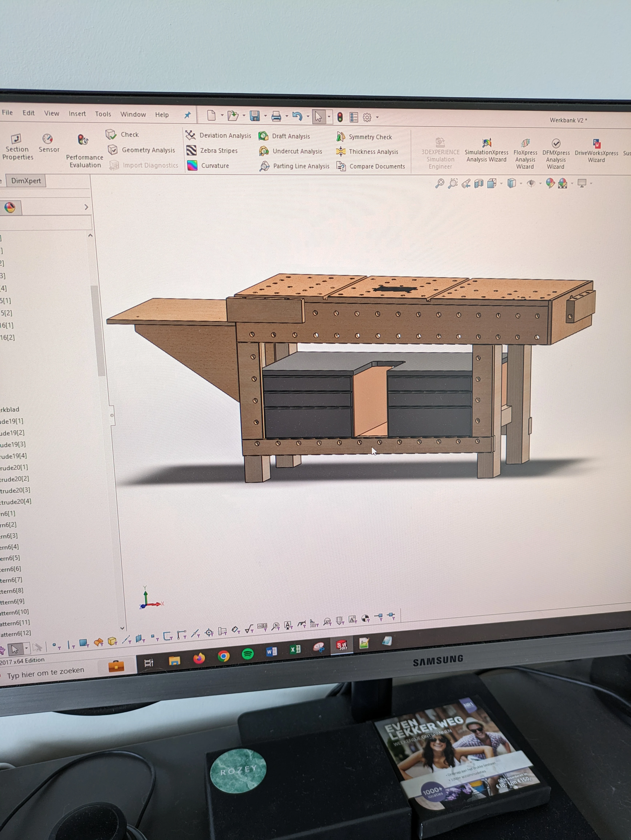The height and width of the screenshot is (840, 631).
Task: Toggle filter center of mass icon
Action: (x=365, y=619)
